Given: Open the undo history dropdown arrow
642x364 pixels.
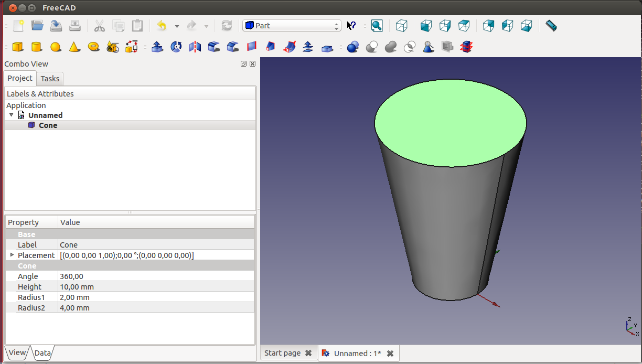Looking at the screenshot, I should (177, 26).
